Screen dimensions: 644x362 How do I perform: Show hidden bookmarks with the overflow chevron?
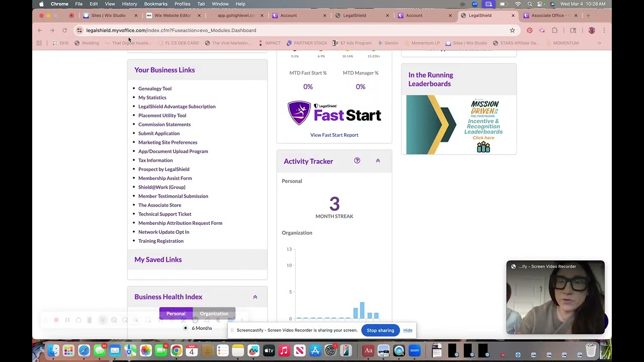(599, 43)
